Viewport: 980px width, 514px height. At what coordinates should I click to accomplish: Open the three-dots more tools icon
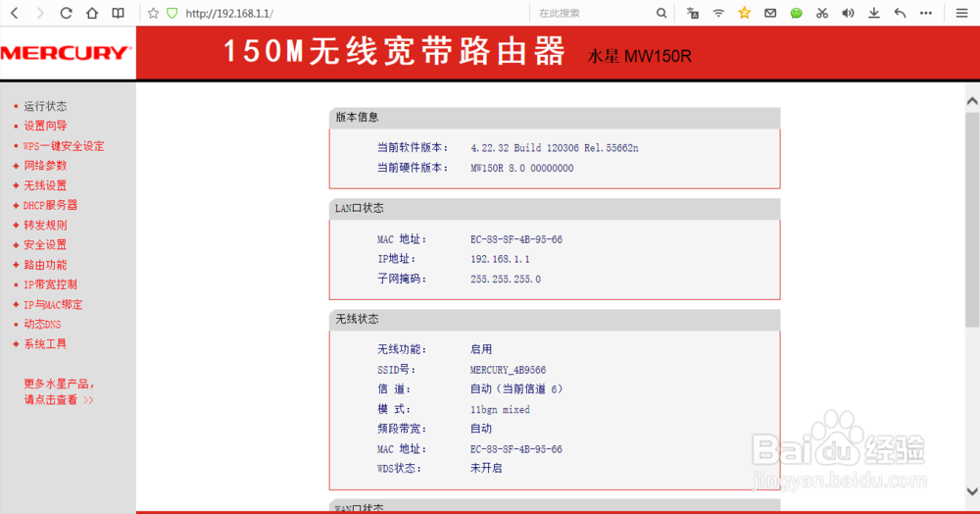926,13
